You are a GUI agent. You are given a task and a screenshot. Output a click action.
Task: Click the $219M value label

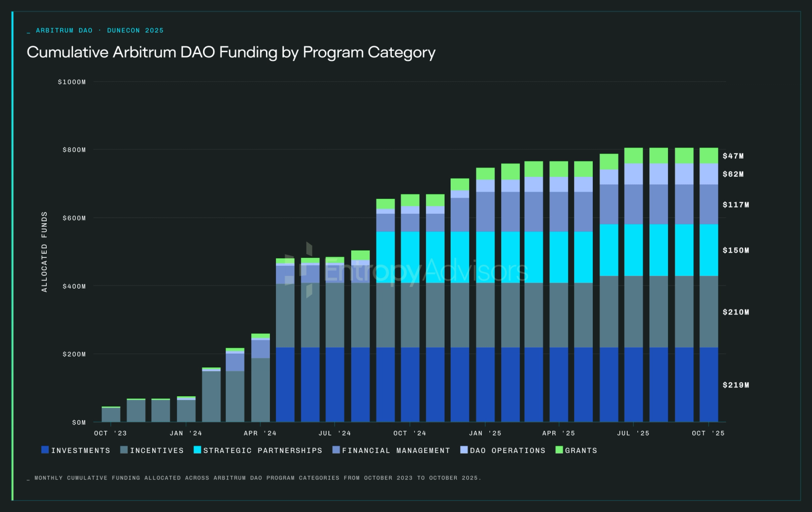coord(736,386)
